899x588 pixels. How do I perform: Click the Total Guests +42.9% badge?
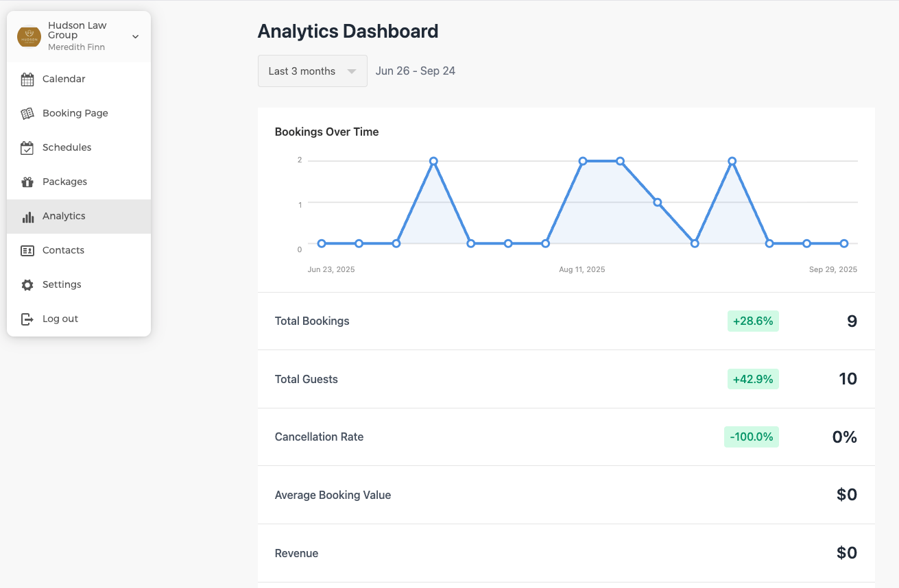[753, 379]
